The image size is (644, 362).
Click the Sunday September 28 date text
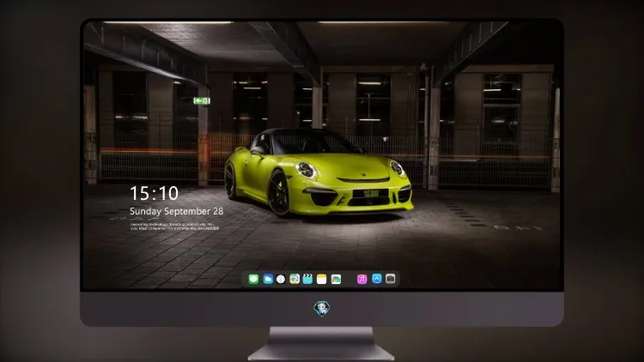click(177, 211)
